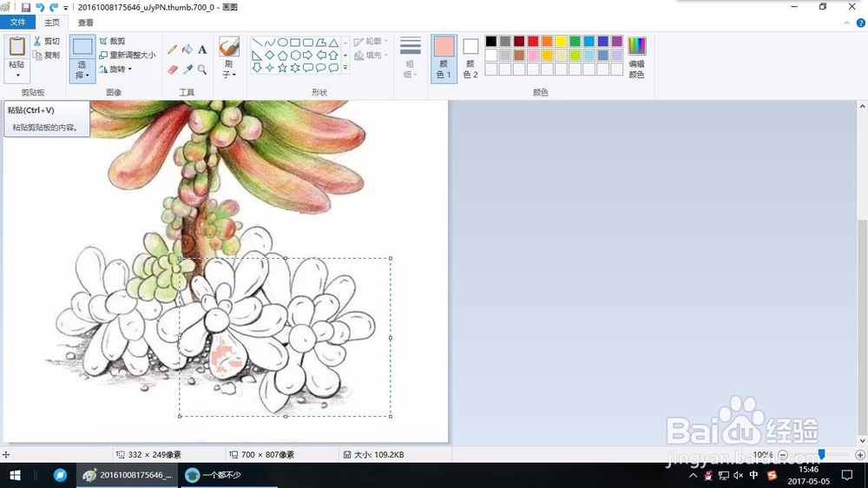Choose the Diamond shape

[270, 56]
